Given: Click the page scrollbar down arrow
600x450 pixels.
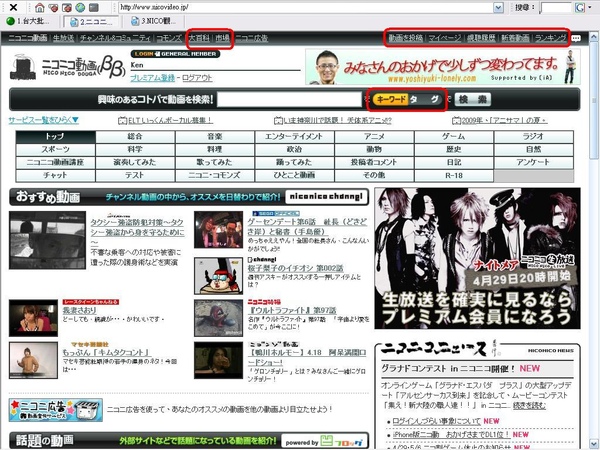Looking at the screenshot, I should coord(593,443).
